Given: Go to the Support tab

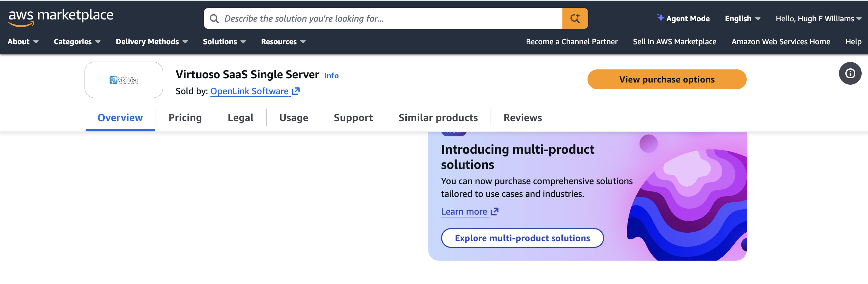Looking at the screenshot, I should pos(353,118).
